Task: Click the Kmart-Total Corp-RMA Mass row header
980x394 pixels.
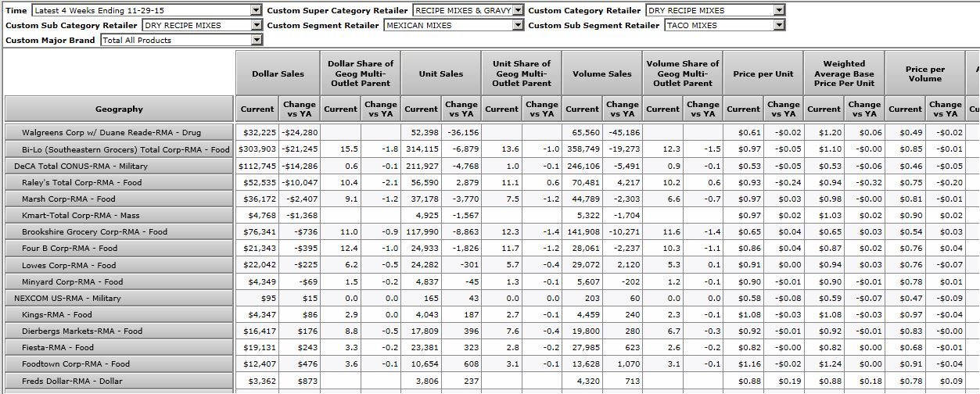Action: (x=119, y=215)
